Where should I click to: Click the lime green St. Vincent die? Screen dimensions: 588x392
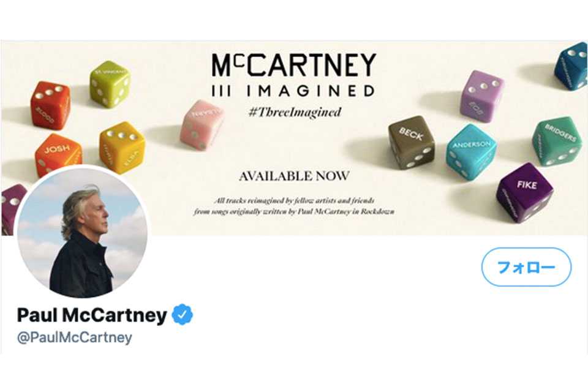(110, 84)
